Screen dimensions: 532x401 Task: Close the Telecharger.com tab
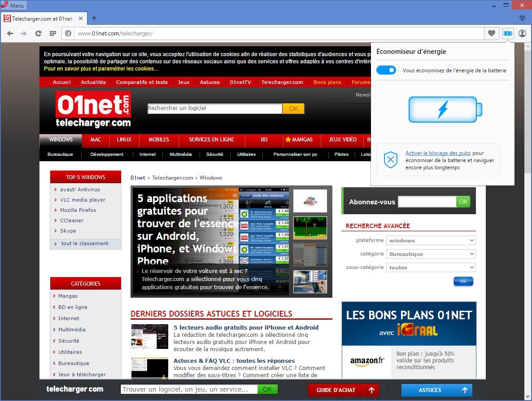[81, 18]
